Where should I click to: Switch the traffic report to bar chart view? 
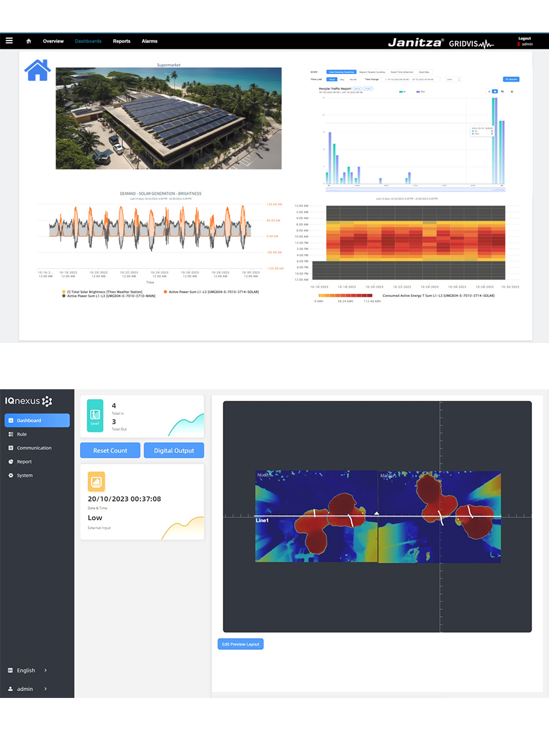494,91
